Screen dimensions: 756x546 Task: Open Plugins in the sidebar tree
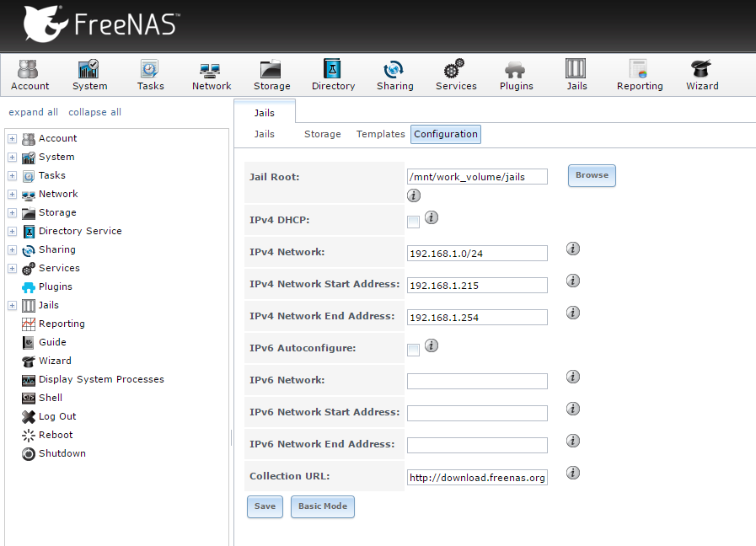coord(47,286)
